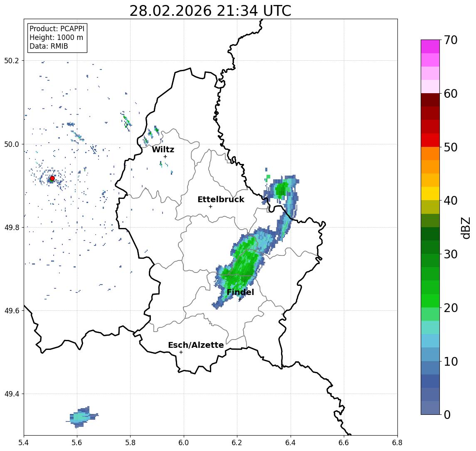
Task: Click the Esch/Alzette city label
Action: click(196, 345)
